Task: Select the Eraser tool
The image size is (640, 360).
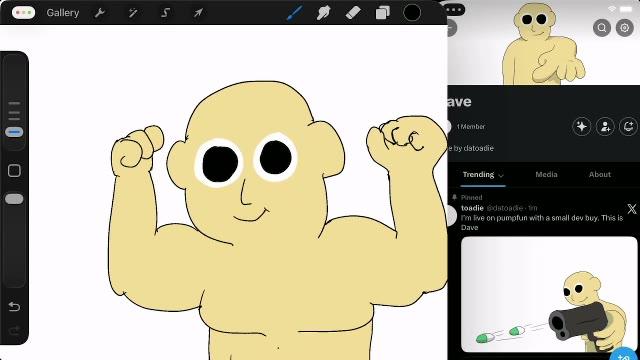Action: click(x=353, y=13)
